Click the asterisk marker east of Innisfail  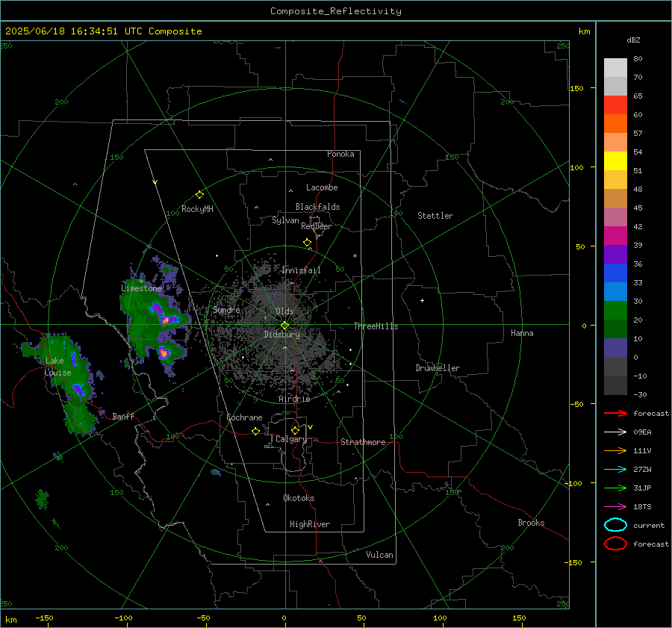click(355, 256)
